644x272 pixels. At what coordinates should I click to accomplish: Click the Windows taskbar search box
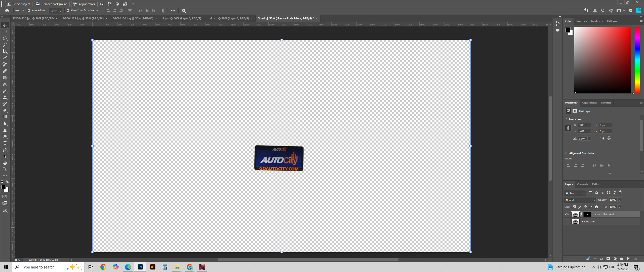click(x=48, y=267)
